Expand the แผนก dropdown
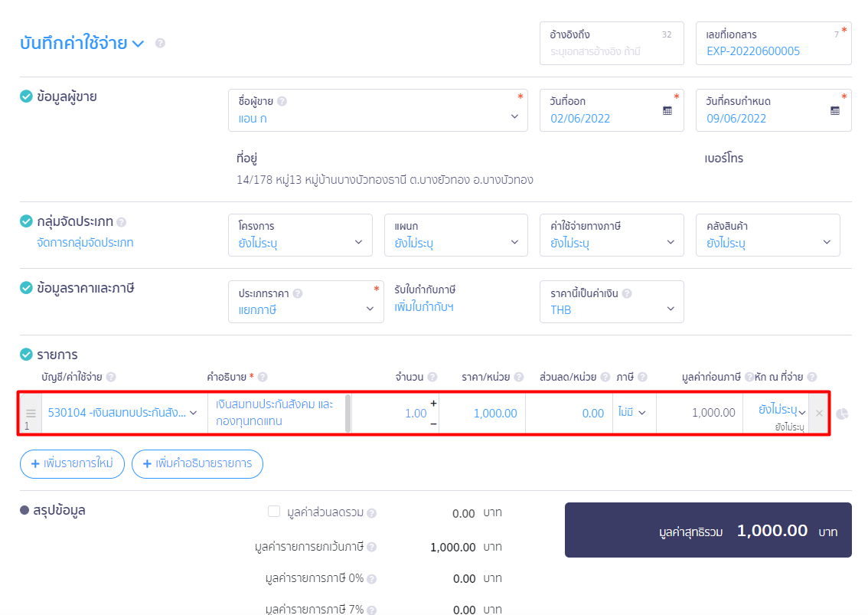Screen dimensions: 868x615 (456, 235)
